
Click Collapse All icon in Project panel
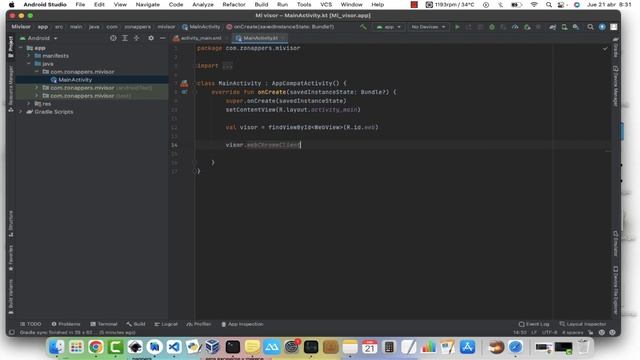(x=136, y=38)
